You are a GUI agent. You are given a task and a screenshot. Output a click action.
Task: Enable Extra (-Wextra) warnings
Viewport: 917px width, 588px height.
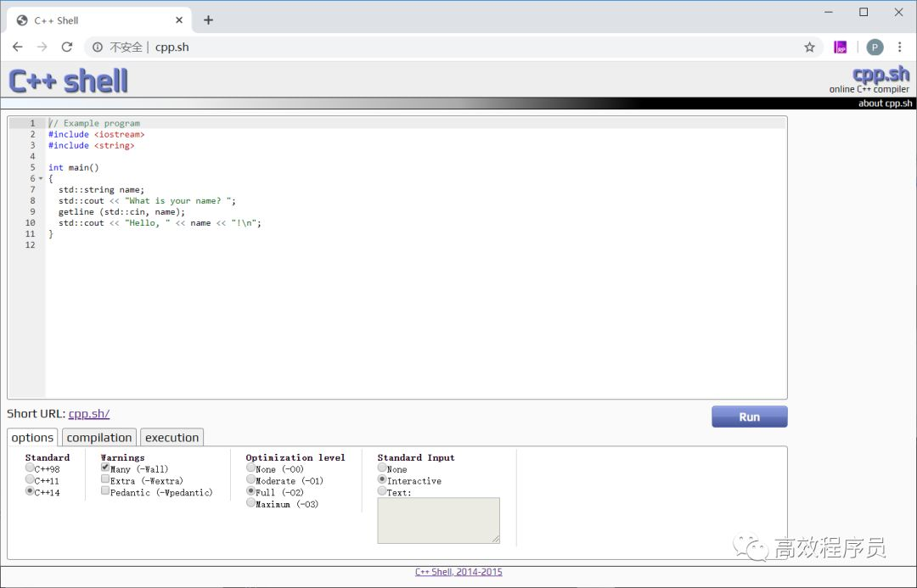click(105, 479)
